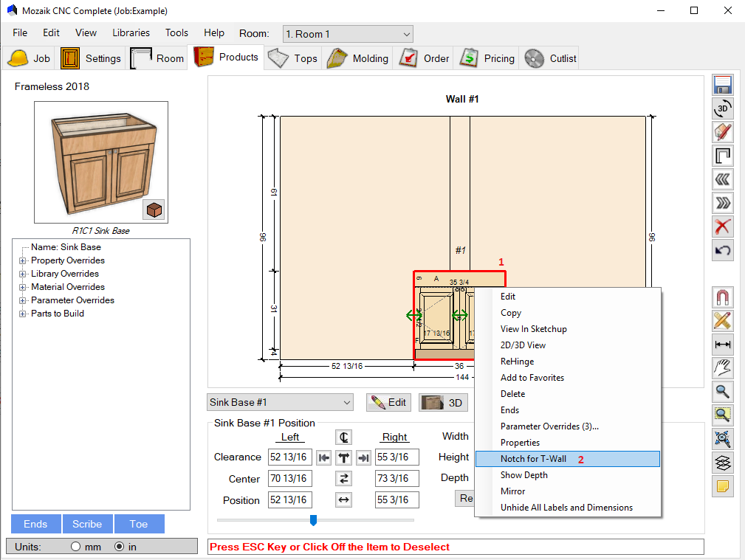Click the red X delete icon
Screen dimensions: 745x560
pos(723,227)
